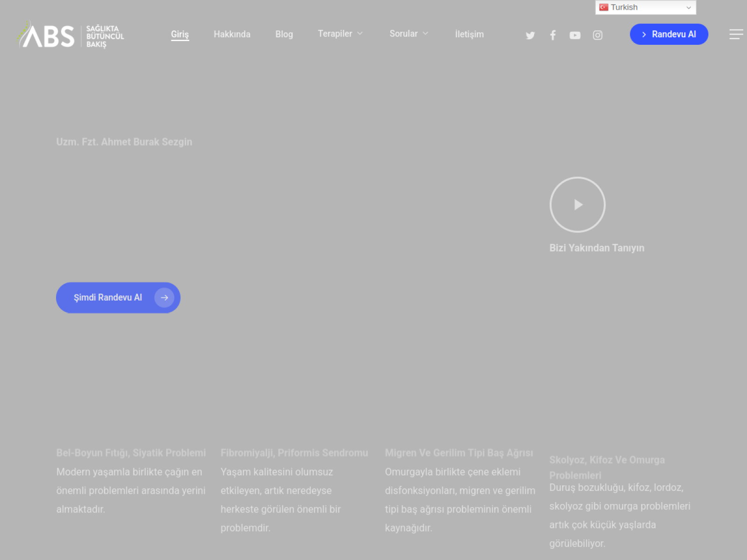747x560 pixels.
Task: Click text starting 'Modern yaşamla birlikte çağın'
Action: coord(131,490)
